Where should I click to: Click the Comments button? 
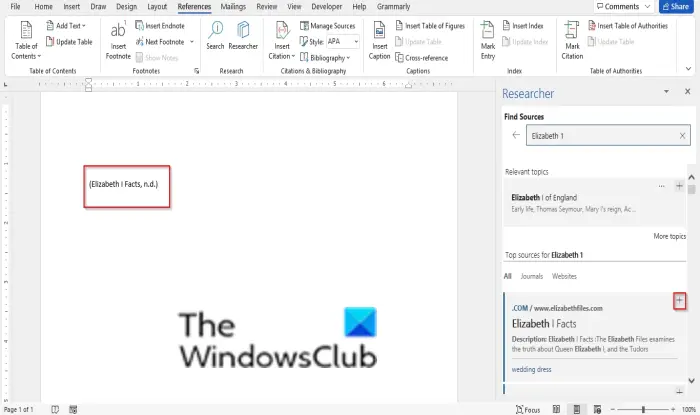[x=623, y=6]
